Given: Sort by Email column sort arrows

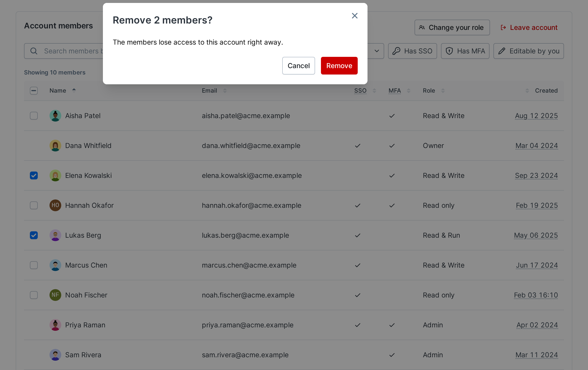Looking at the screenshot, I should (x=225, y=91).
